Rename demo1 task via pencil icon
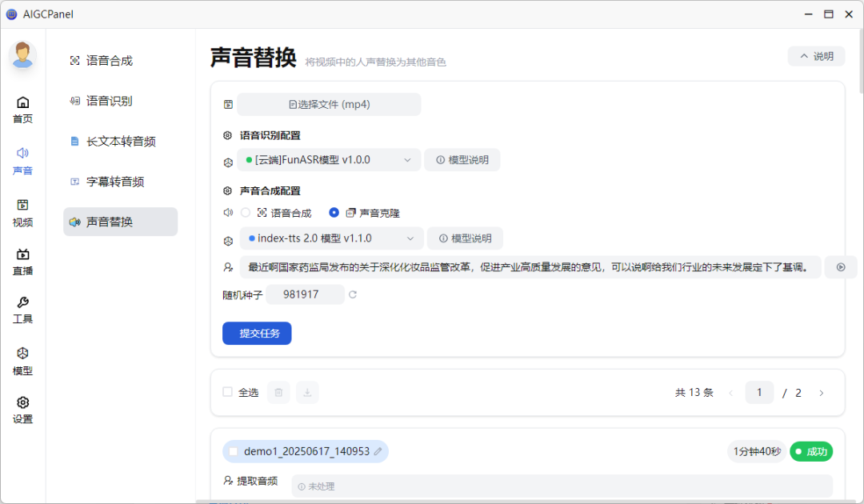Image resolution: width=864 pixels, height=504 pixels. click(377, 451)
